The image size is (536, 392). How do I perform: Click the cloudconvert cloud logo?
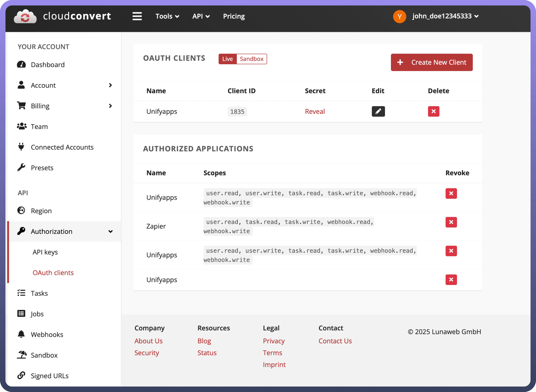pyautogui.click(x=25, y=16)
